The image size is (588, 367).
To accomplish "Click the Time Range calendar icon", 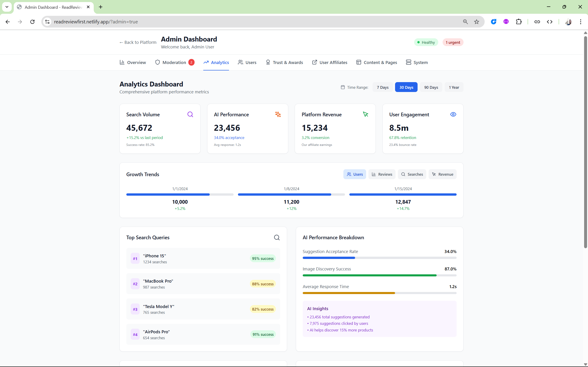I will (343, 87).
